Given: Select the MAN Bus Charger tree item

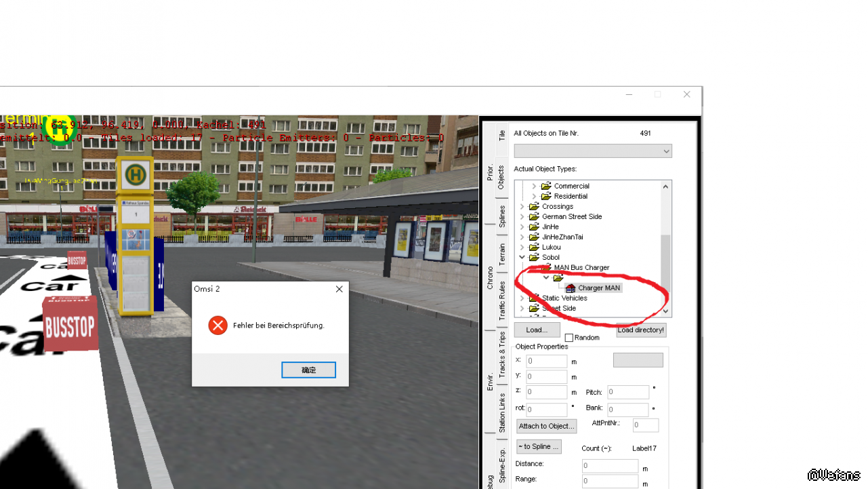Looking at the screenshot, I should [x=581, y=267].
